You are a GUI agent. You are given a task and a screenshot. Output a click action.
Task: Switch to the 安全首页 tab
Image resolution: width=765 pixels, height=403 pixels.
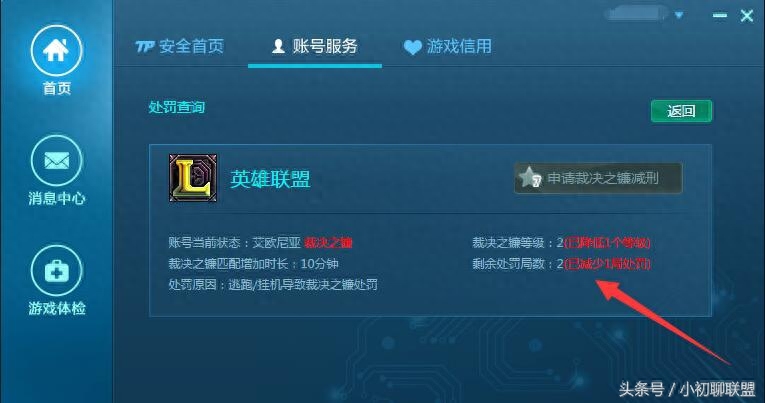(180, 47)
